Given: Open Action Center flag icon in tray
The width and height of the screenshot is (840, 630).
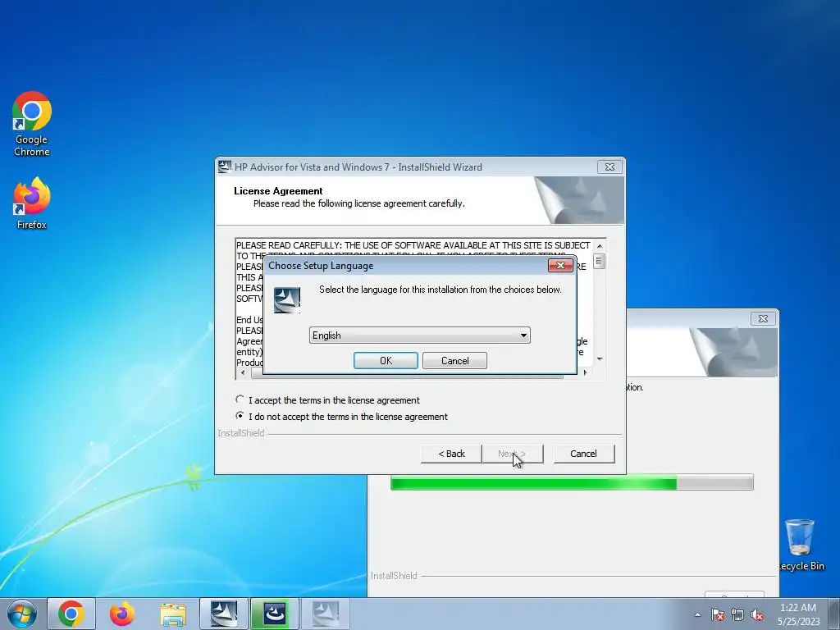Looking at the screenshot, I should pyautogui.click(x=717, y=614).
